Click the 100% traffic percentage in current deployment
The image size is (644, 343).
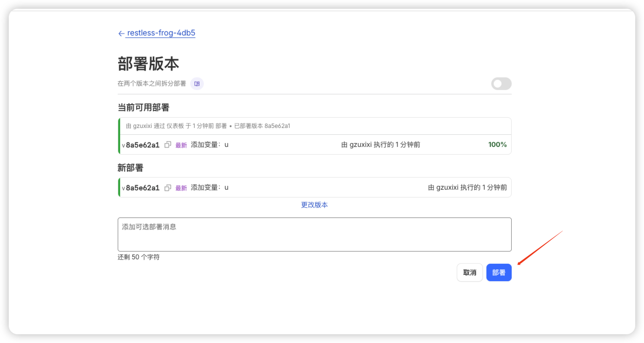[x=497, y=144]
